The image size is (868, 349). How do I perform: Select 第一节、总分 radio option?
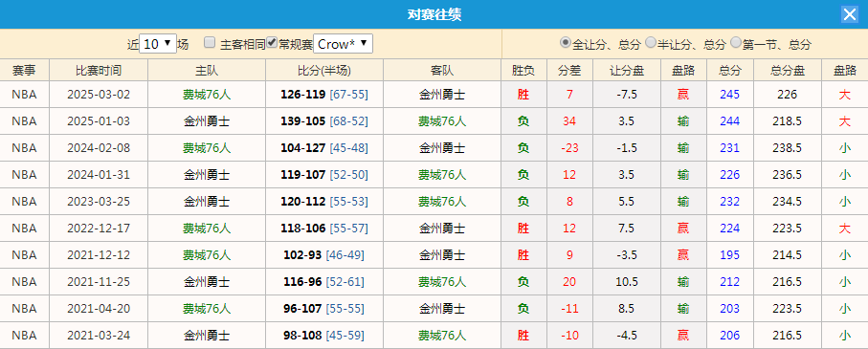click(736, 42)
